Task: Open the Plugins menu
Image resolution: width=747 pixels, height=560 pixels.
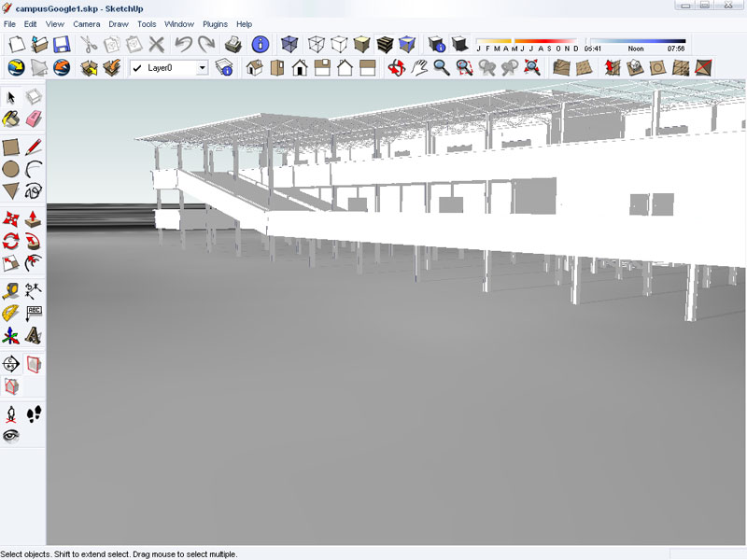Action: pos(215,23)
